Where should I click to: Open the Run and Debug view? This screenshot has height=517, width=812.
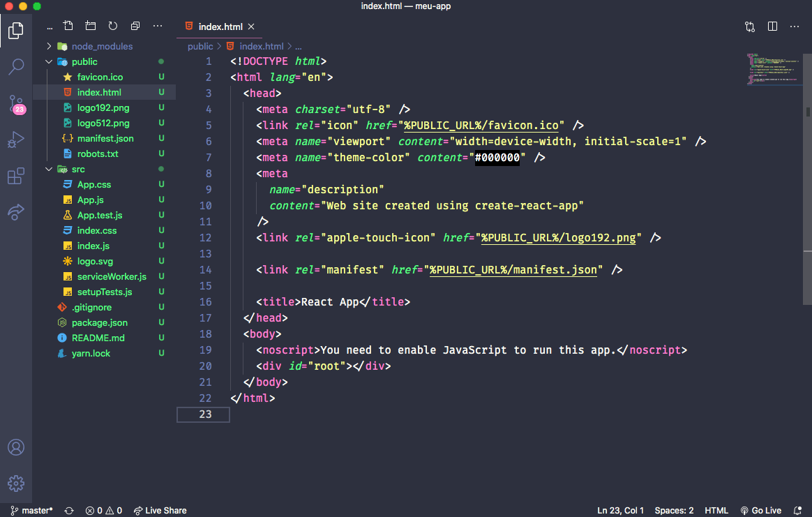click(x=16, y=140)
